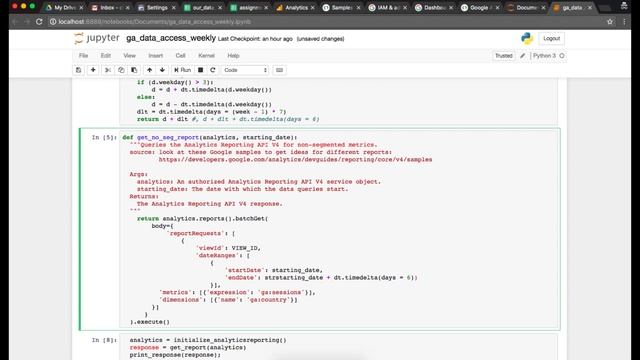Click the Python logo icon
This screenshot has height=360, width=640.
pyautogui.click(x=527, y=38)
